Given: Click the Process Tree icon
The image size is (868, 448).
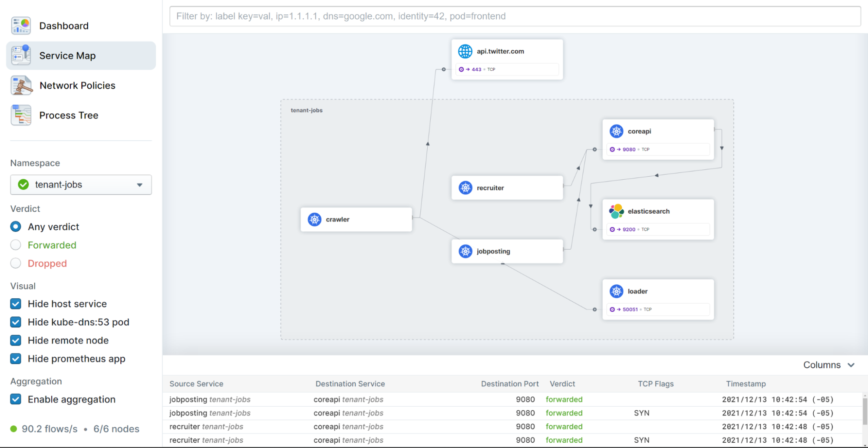Looking at the screenshot, I should point(21,115).
